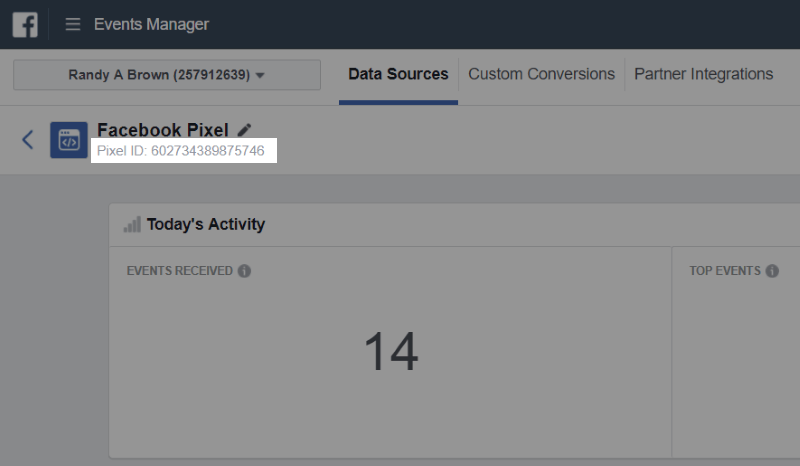Click the Facebook logo icon
Image resolution: width=800 pixels, height=466 pixels.
[25, 24]
